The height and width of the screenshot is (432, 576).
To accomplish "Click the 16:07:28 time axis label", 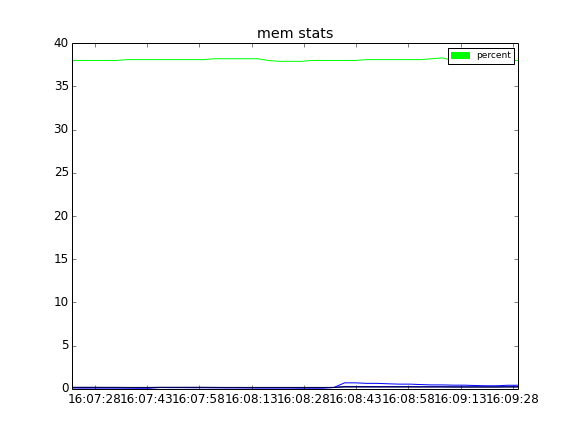I will 95,399.
